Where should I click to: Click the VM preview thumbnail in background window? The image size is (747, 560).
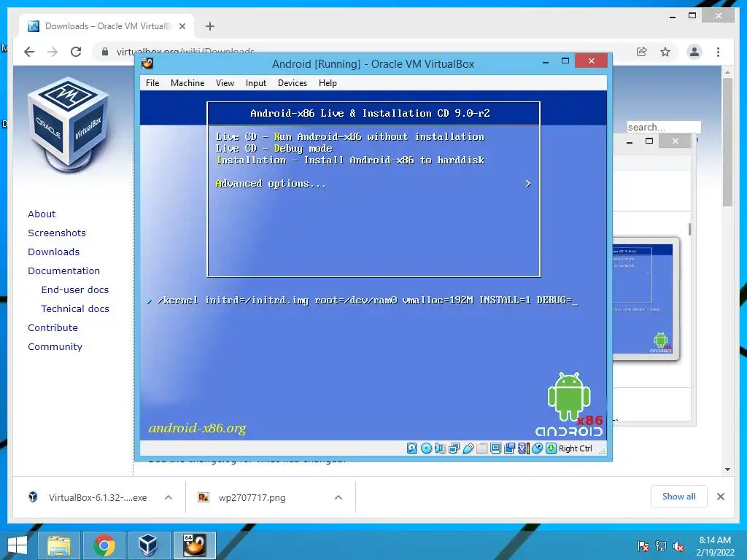(x=646, y=299)
